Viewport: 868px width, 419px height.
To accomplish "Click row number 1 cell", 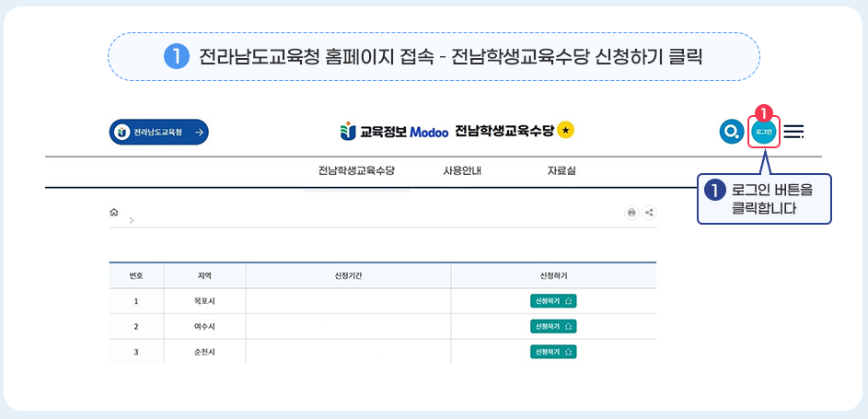I will point(136,301).
